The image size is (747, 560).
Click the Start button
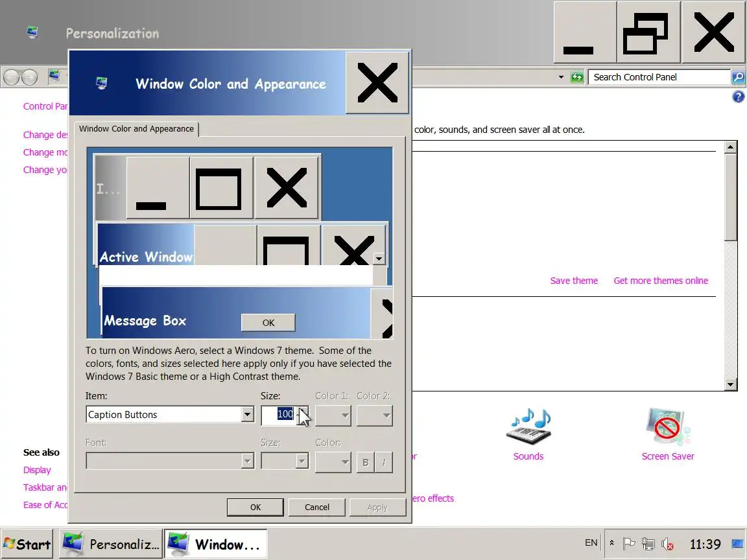click(x=27, y=544)
